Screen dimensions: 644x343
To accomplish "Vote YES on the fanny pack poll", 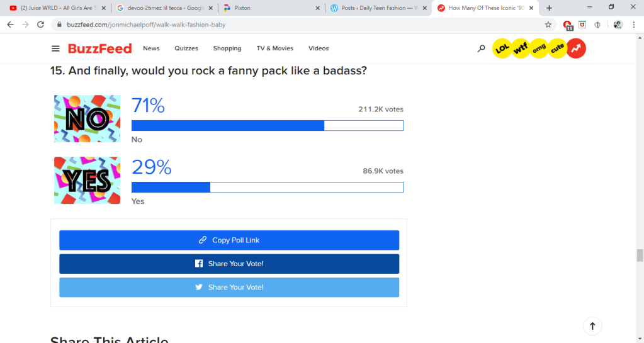I will (87, 180).
